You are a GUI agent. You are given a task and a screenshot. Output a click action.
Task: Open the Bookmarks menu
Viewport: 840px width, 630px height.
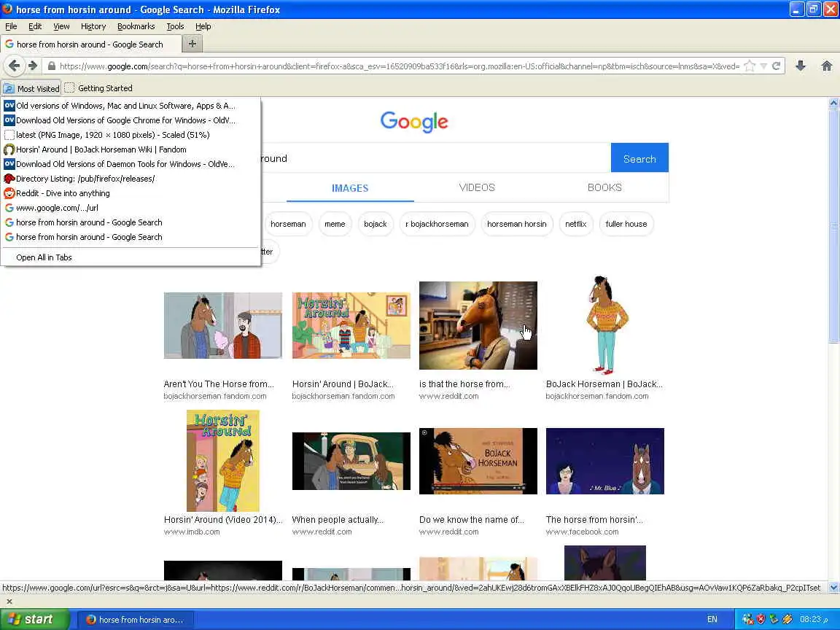click(x=136, y=26)
